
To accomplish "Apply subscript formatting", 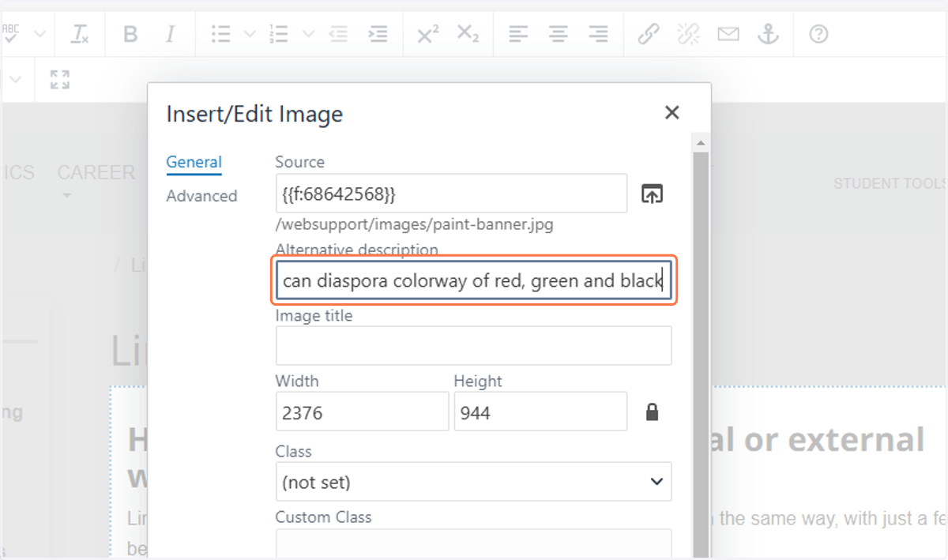I will click(468, 34).
